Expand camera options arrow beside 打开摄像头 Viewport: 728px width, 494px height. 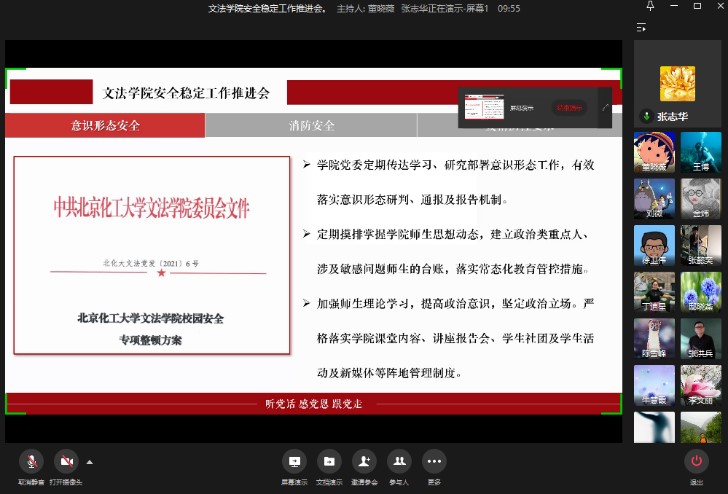coord(90,462)
